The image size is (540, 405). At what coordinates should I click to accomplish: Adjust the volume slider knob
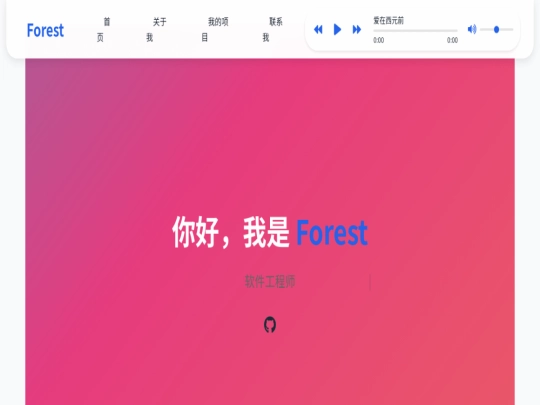pyautogui.click(x=496, y=30)
